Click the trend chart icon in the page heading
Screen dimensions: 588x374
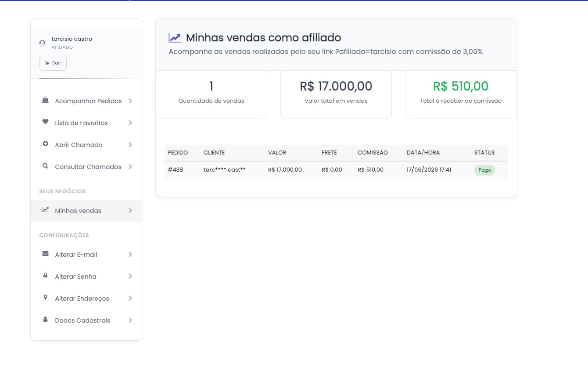(175, 38)
